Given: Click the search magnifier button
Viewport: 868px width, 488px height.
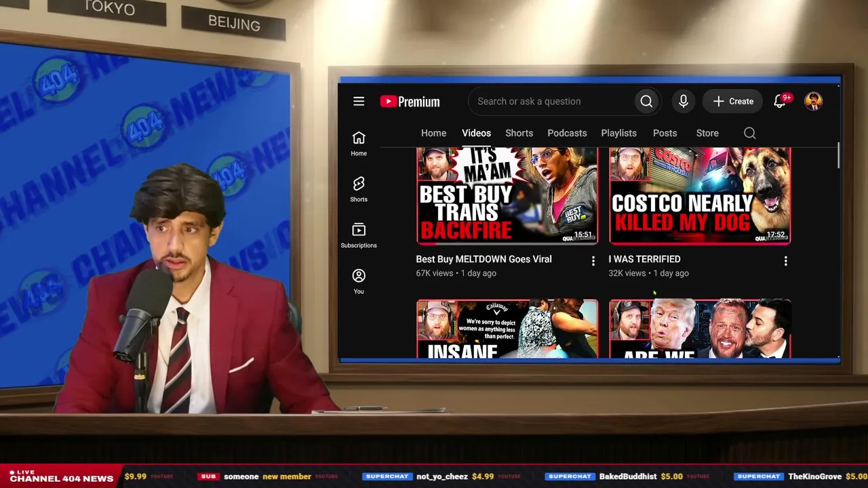Looking at the screenshot, I should (646, 102).
